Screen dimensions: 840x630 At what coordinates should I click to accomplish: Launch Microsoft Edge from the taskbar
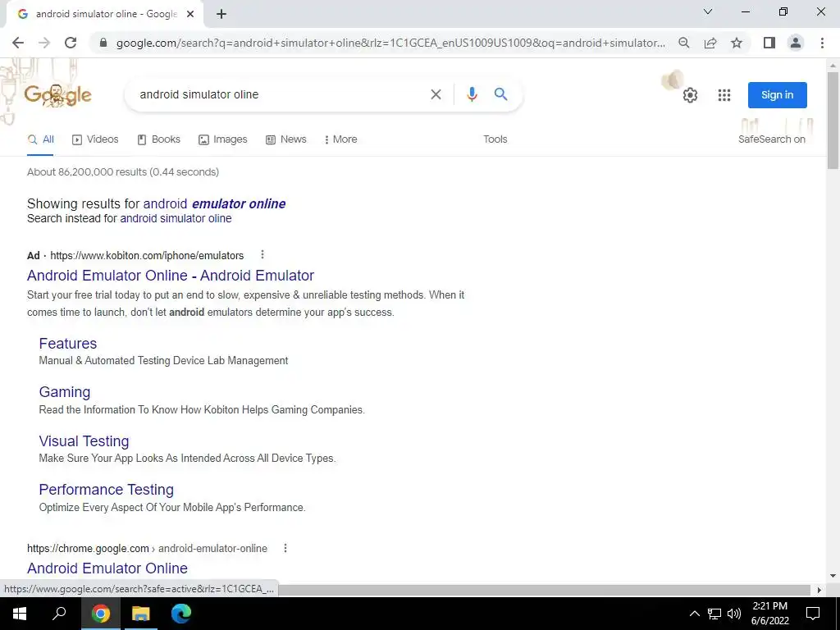[x=181, y=614]
